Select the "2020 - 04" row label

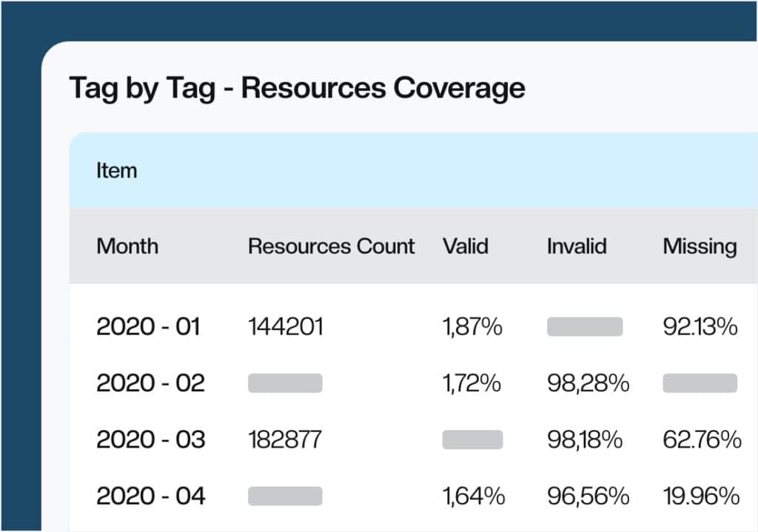tap(150, 496)
